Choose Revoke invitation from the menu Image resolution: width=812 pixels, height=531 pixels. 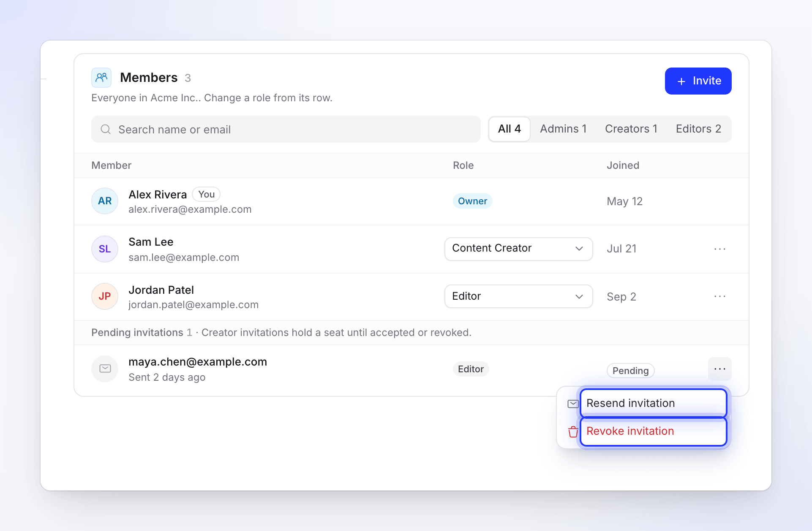pos(653,431)
